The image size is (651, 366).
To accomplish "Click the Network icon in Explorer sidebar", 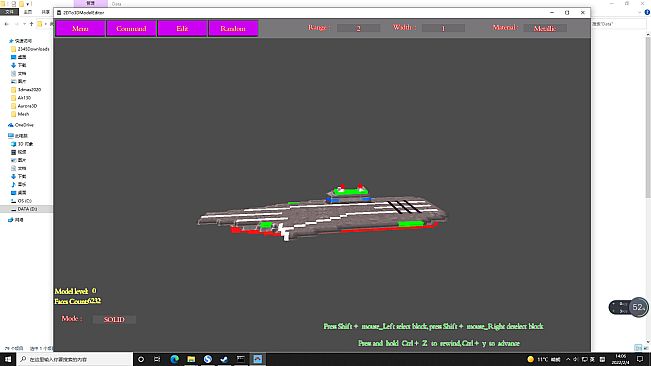I will coord(10,220).
